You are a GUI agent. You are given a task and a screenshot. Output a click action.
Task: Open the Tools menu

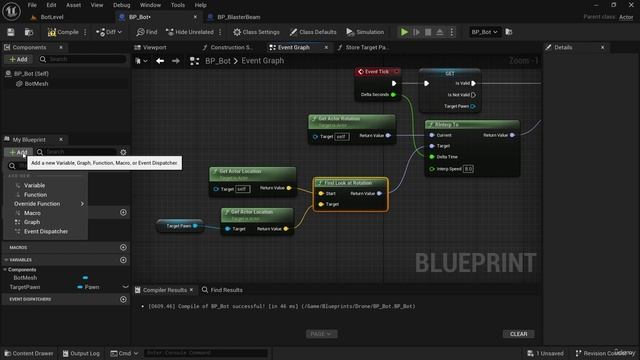click(178, 5)
